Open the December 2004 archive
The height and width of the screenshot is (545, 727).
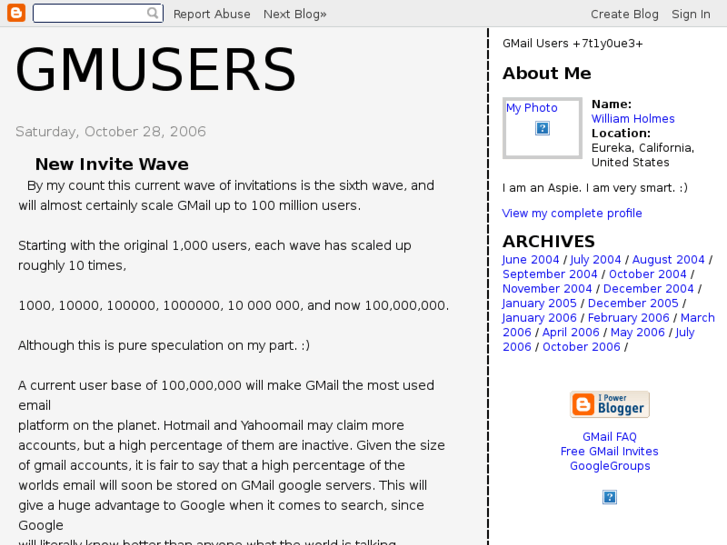click(x=649, y=289)
